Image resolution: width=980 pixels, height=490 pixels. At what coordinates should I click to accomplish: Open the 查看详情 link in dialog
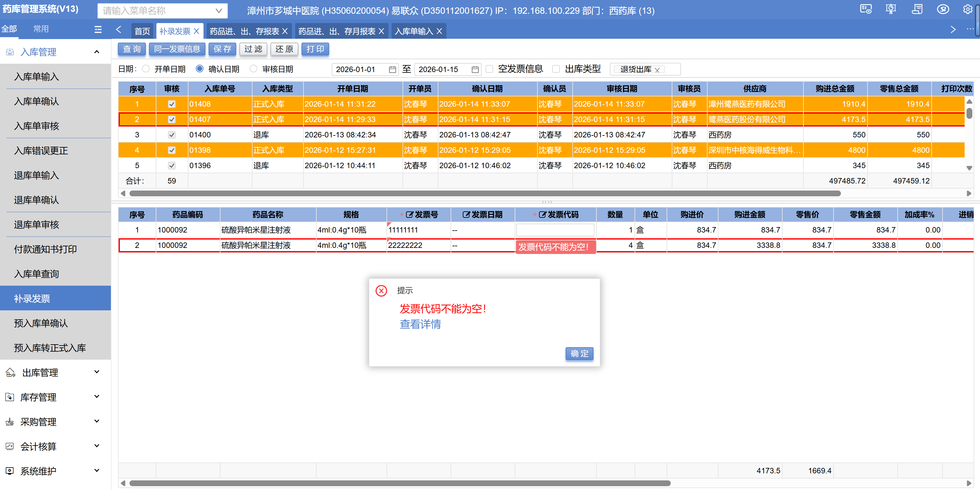[x=420, y=324]
